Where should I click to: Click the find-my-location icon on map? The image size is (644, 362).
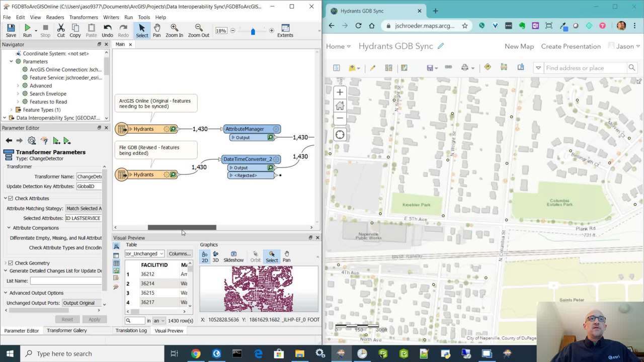340,135
